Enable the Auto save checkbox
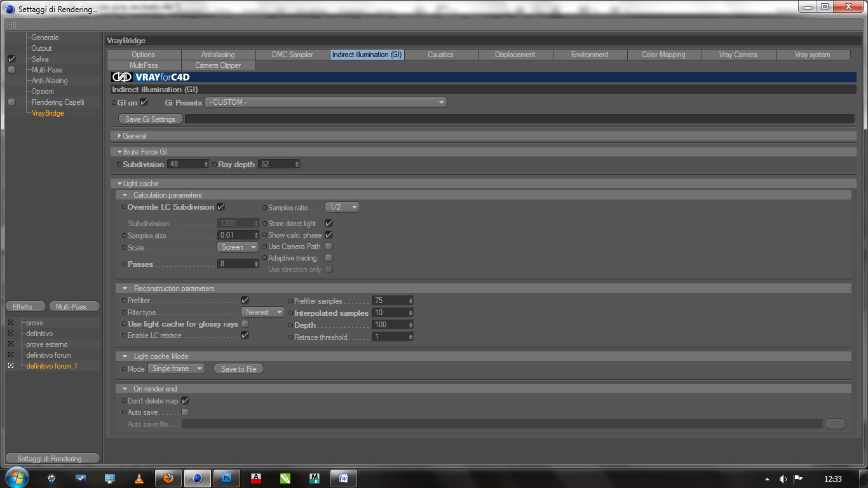This screenshot has width=868, height=488. 185,412
